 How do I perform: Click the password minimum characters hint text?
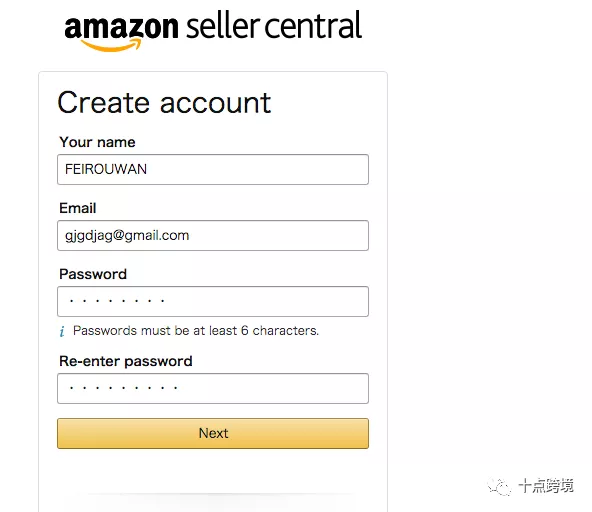click(196, 331)
